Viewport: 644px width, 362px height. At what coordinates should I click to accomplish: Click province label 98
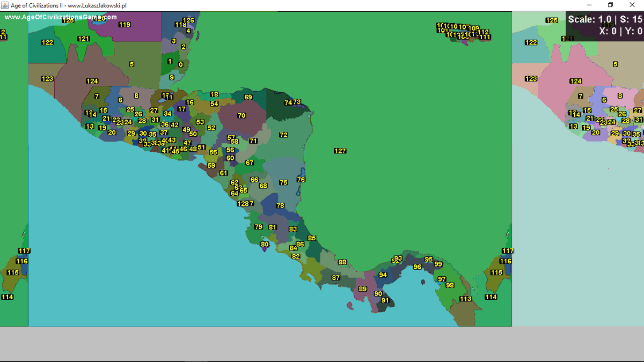point(450,285)
